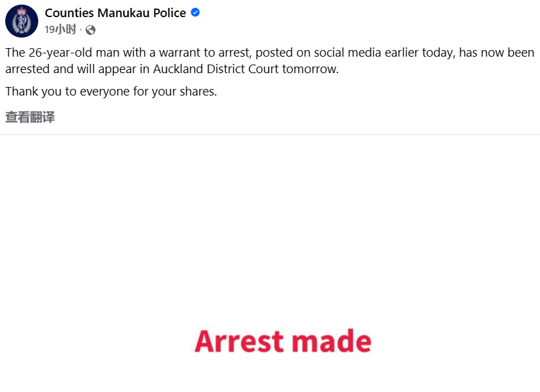
Task: Click the Counties Manukau Police crest avatar
Action: point(22,21)
